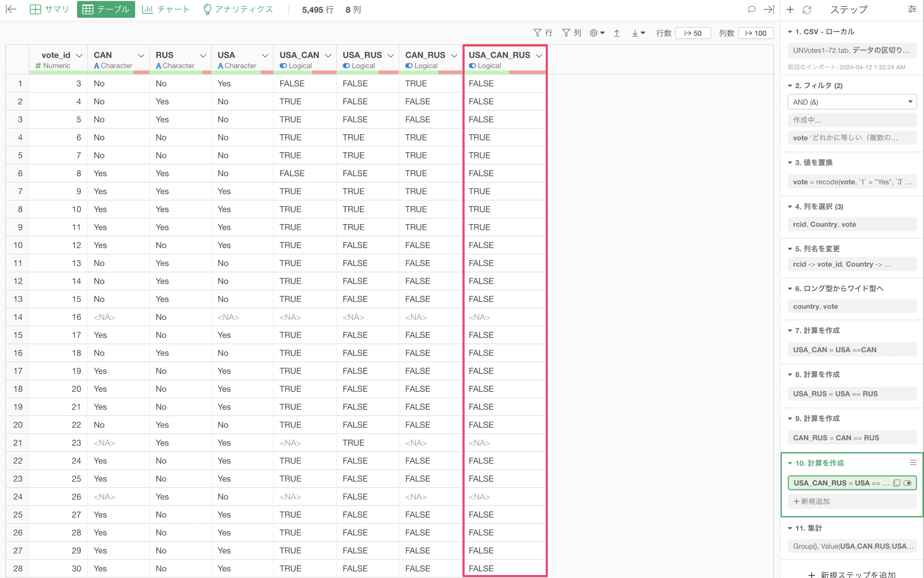This screenshot has width=924, height=578.
Task: Select the vote 'どれかに等しい filter condition
Action: 852,138
